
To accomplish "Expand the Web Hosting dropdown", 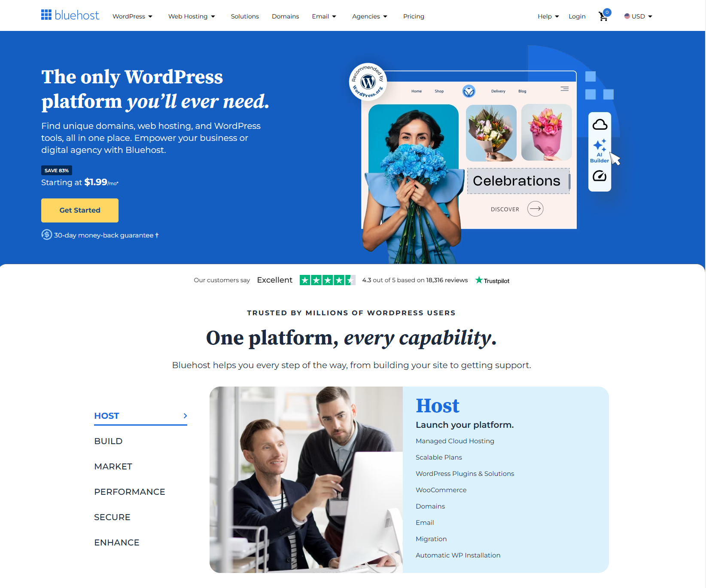I will tap(192, 16).
